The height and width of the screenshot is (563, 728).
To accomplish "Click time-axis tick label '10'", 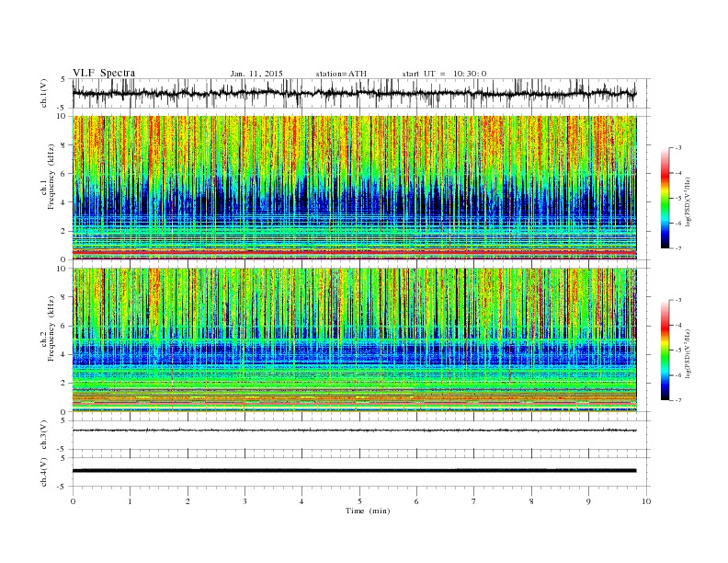I will pyautogui.click(x=646, y=501).
